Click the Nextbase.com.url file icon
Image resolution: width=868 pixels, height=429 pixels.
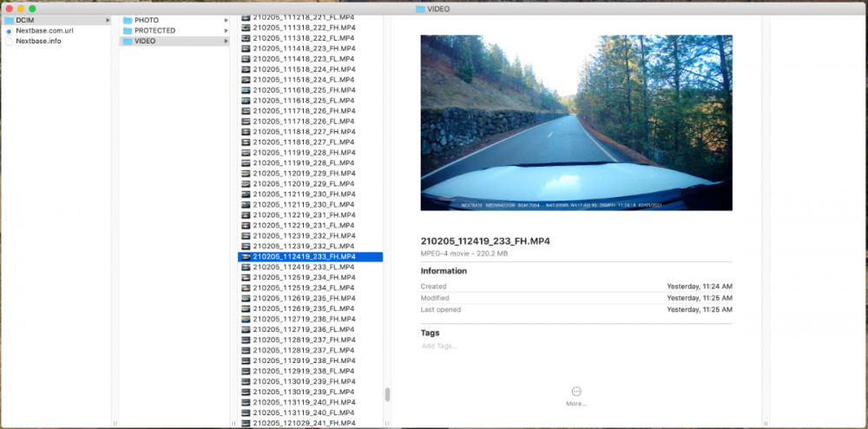pyautogui.click(x=10, y=30)
